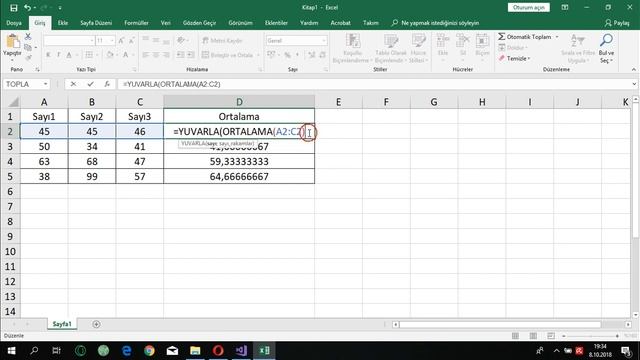
Task: Open Chrome from the Windows taskbar
Action: 149,351
